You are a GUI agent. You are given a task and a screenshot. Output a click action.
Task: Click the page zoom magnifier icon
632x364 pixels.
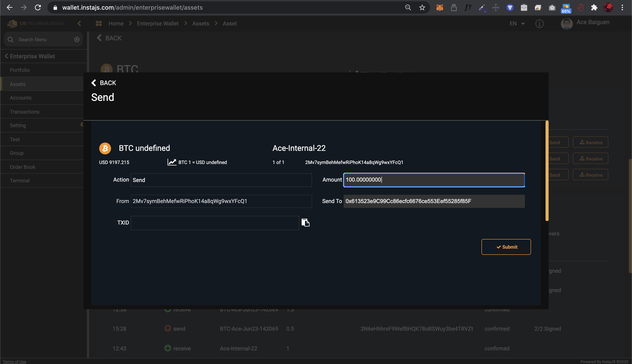(x=408, y=7)
